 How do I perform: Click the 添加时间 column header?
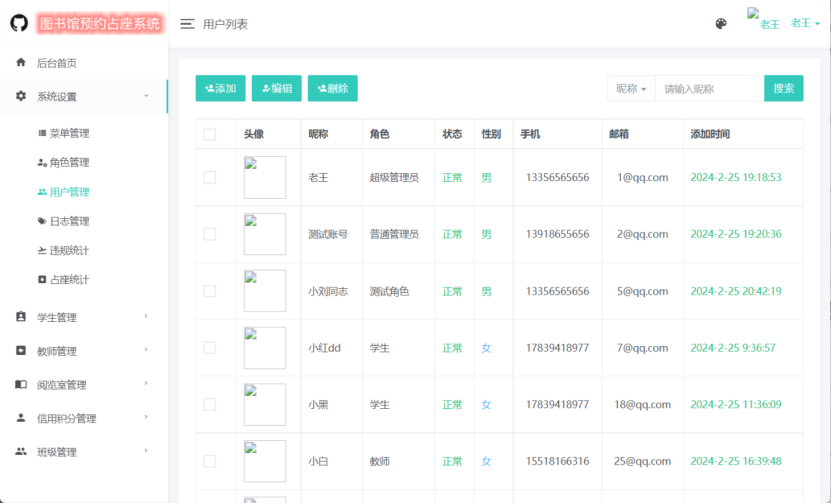coord(710,134)
